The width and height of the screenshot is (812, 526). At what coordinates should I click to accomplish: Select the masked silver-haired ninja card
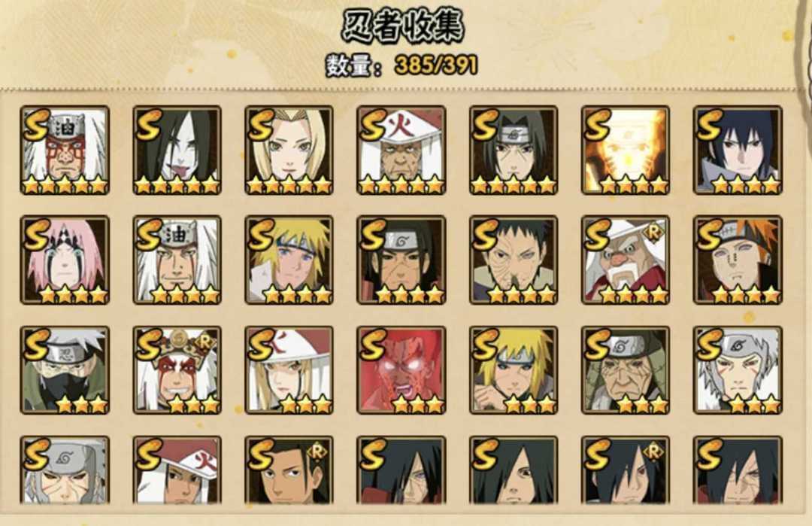65,370
